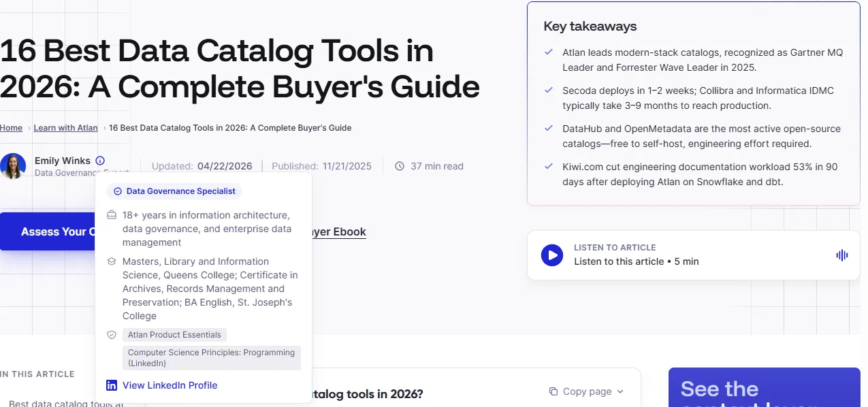This screenshot has height=407, width=868.
Task: Click the 16 Best Data Catalog Tools headline
Action: pos(240,69)
